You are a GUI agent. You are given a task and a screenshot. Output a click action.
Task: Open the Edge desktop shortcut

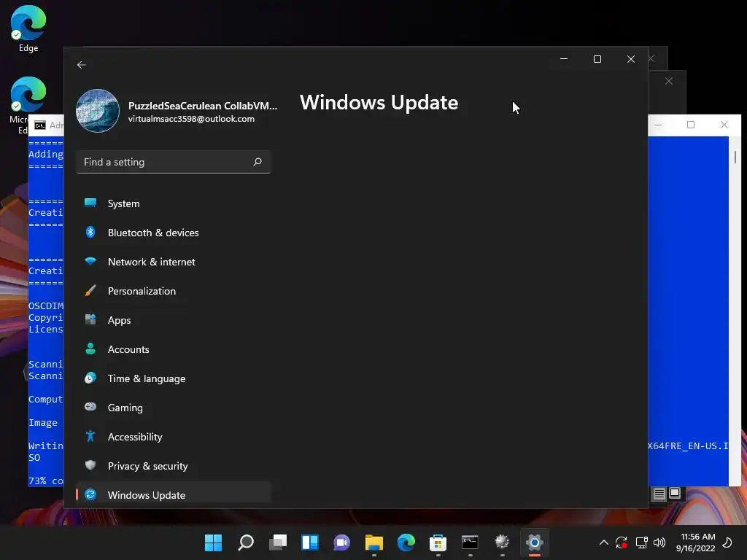click(x=28, y=28)
